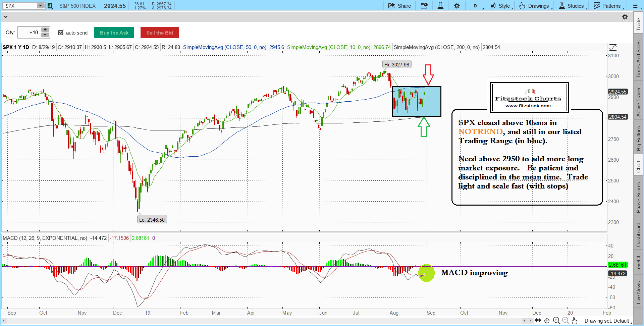Open chart settings gear in top toolbar
The width and height of the screenshot is (644, 326).
[x=457, y=6]
